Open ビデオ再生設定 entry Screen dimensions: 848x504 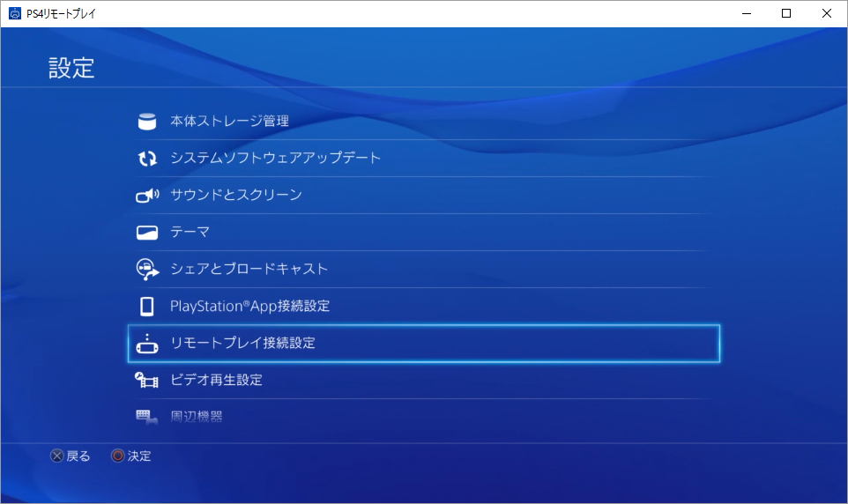click(424, 380)
